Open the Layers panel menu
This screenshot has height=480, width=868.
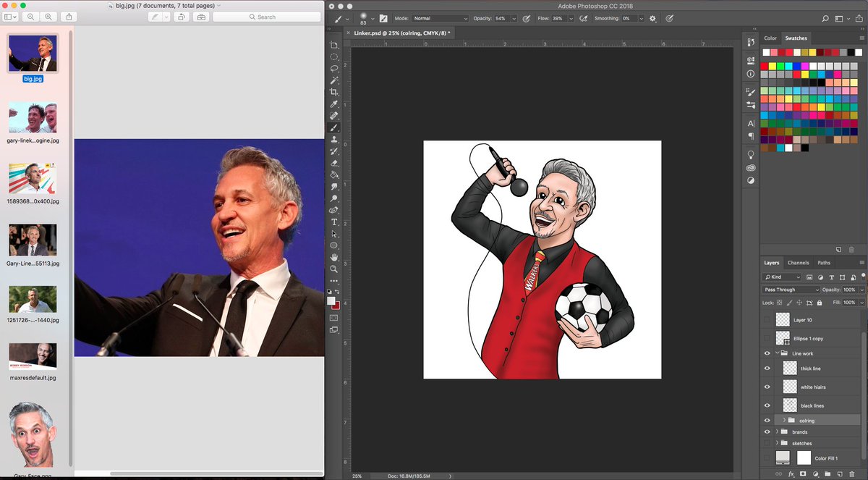861,263
